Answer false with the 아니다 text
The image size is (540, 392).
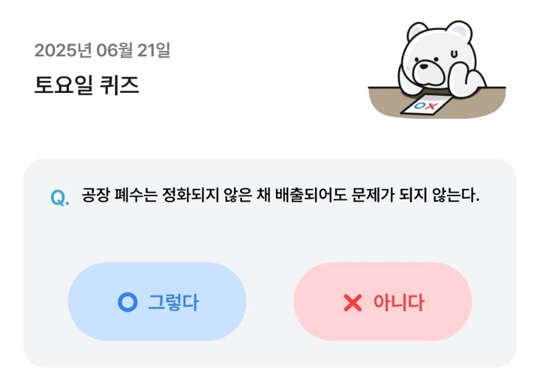pos(399,303)
